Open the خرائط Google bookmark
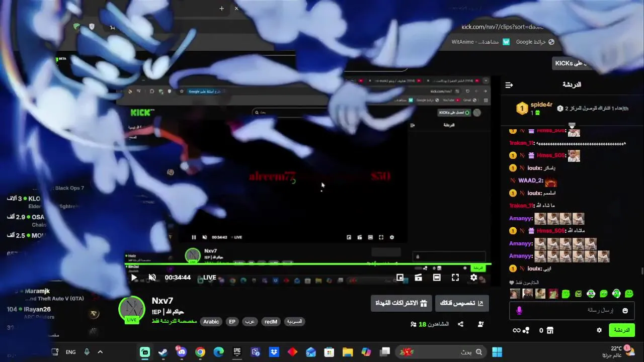Viewport: 644px width, 362px height. [x=535, y=42]
